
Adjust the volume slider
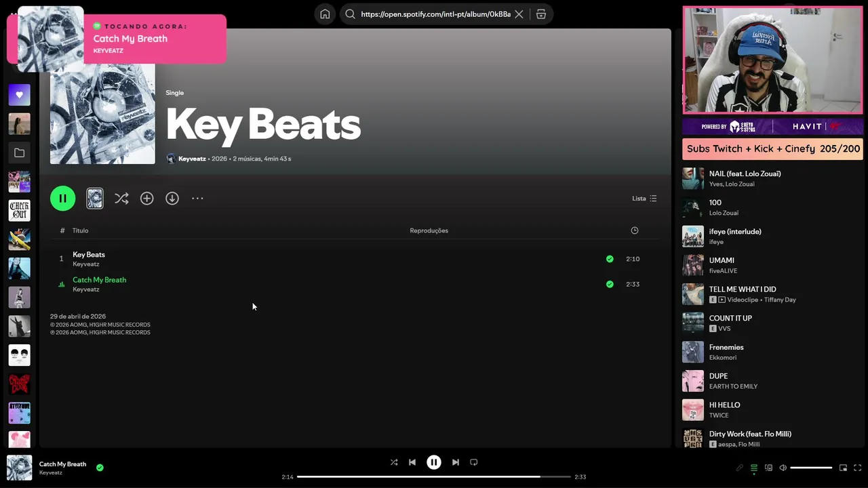point(811,468)
